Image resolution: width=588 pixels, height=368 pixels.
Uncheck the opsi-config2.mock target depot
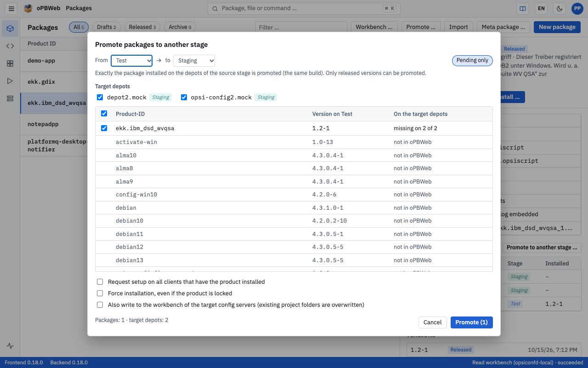184,98
